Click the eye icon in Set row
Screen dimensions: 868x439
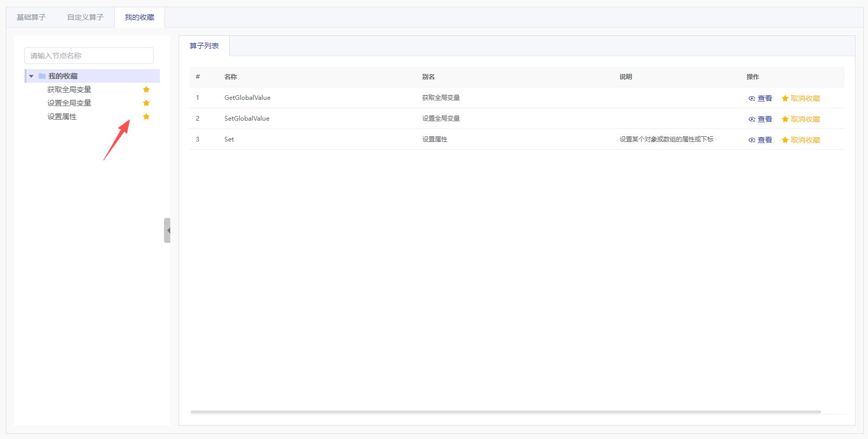(x=751, y=140)
